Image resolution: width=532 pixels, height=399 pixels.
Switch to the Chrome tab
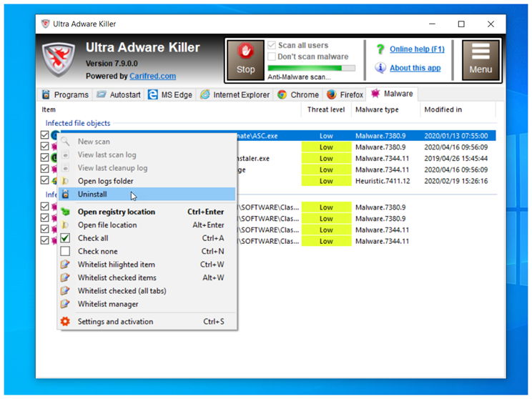click(298, 94)
